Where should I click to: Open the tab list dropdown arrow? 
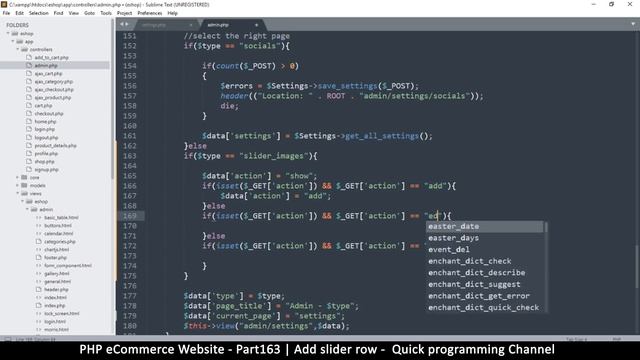coord(633,24)
